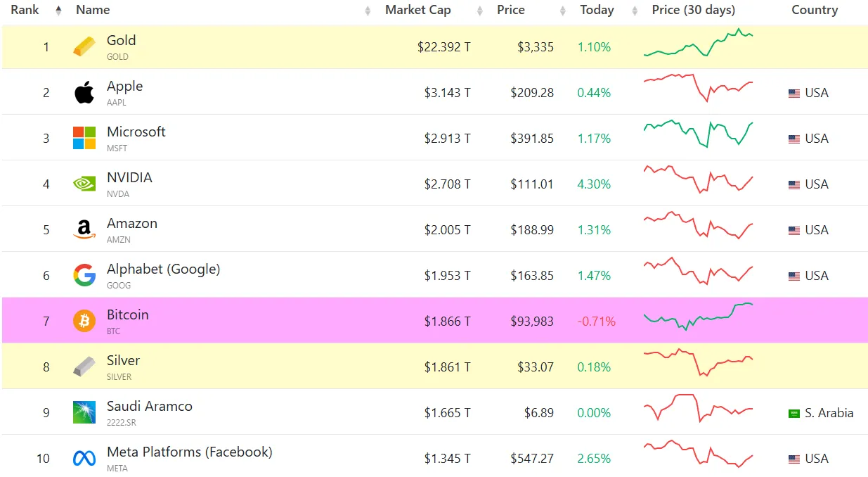
Task: Open NVIDIA's 30-day price chart
Action: [698, 179]
